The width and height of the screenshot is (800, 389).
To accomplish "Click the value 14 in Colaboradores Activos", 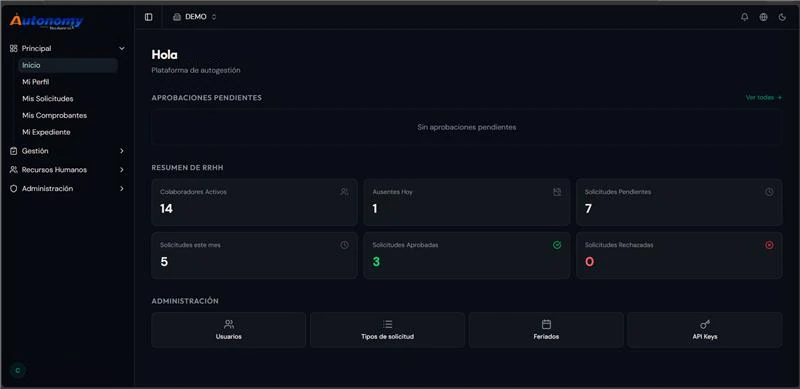I will pyautogui.click(x=166, y=209).
